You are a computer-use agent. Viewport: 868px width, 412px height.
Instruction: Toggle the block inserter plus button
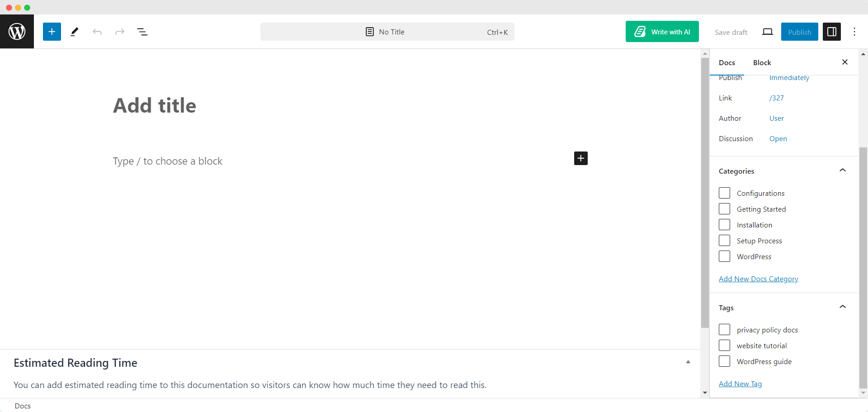[x=52, y=32]
